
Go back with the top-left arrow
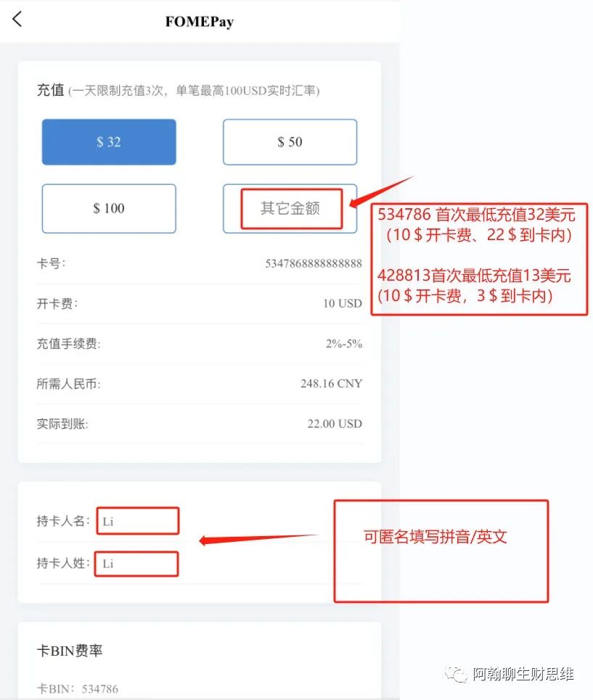[17, 19]
